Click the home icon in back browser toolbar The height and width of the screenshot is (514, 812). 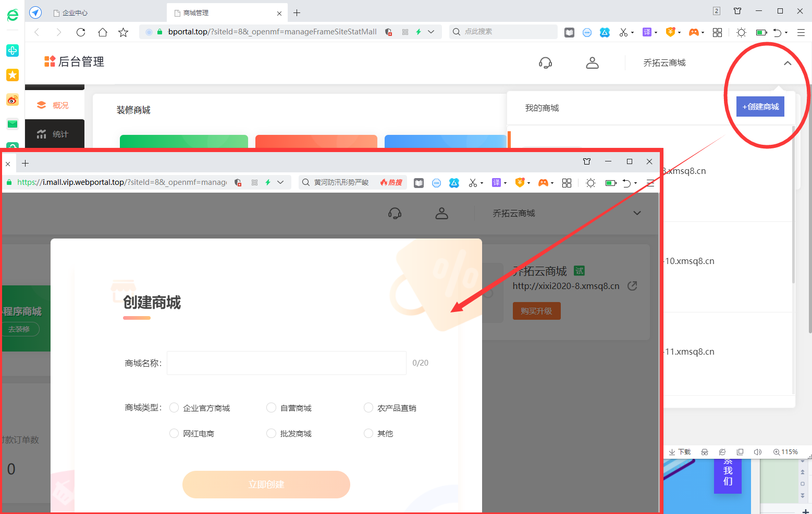click(103, 32)
